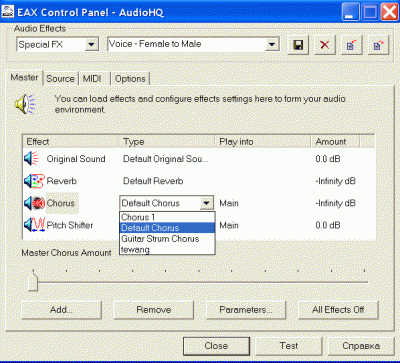Click the Master Chorus Amount slider thumb

click(33, 281)
